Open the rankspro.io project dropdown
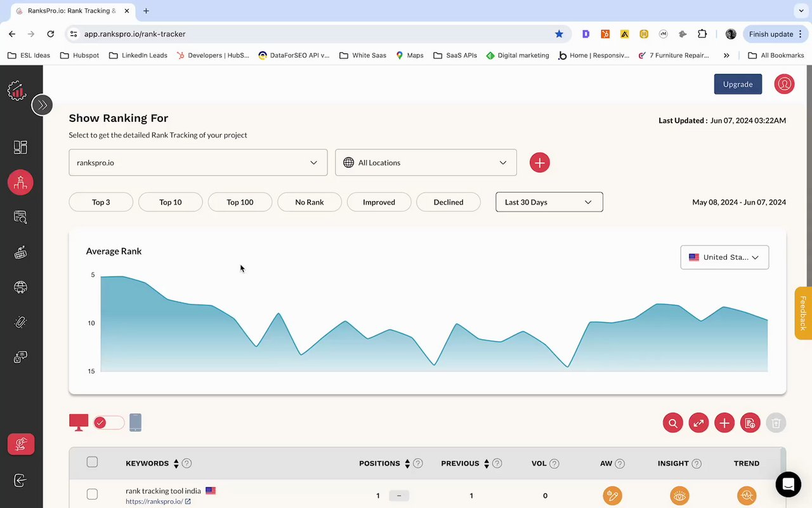This screenshot has width=812, height=508. [x=198, y=163]
